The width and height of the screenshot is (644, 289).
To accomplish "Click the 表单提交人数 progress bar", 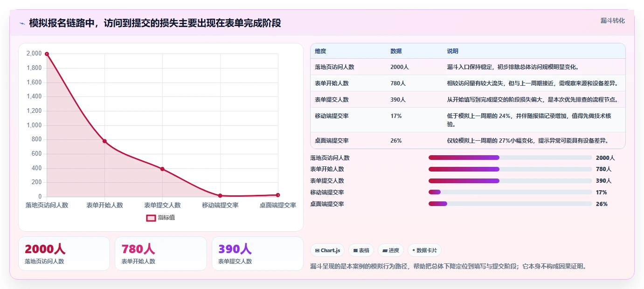I will coord(510,181).
